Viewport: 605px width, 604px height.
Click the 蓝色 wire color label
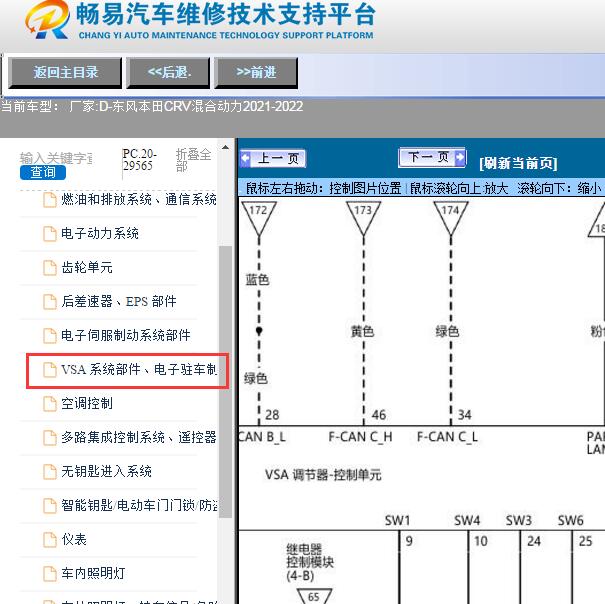[x=257, y=279]
